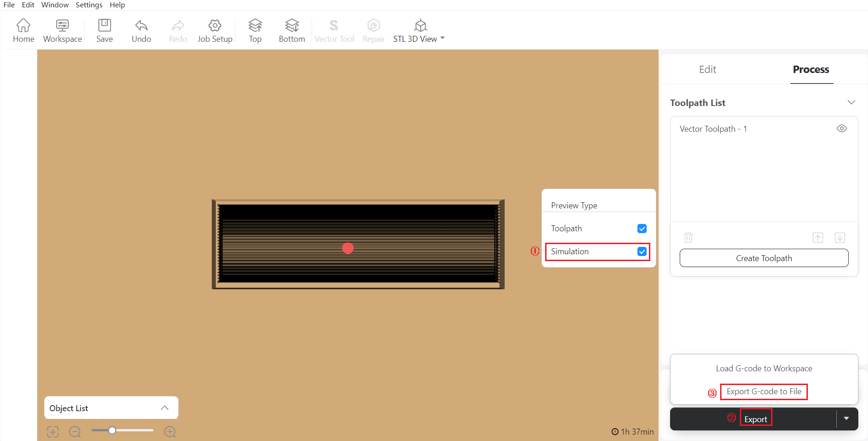This screenshot has width=868, height=441.
Task: Fit the view to selection
Action: tap(52, 431)
